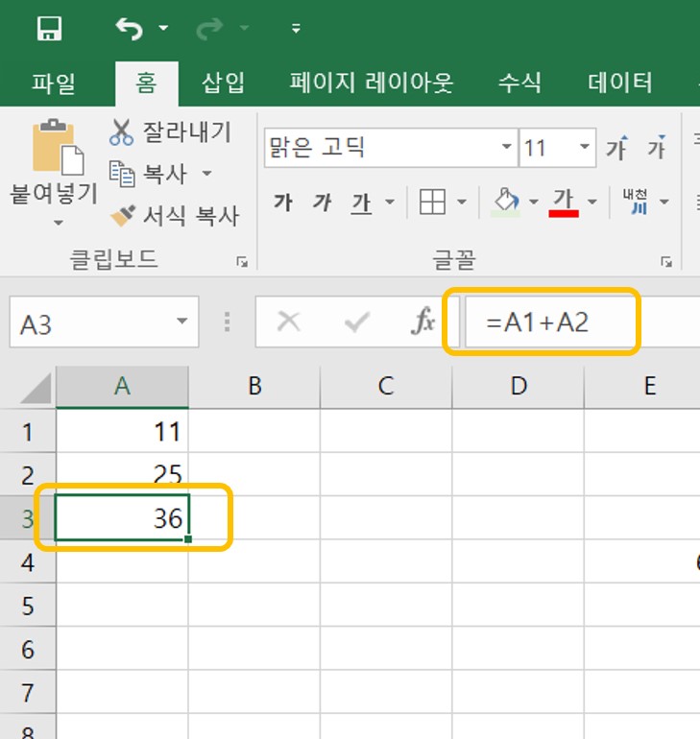Click the cell borders icon

(432, 202)
